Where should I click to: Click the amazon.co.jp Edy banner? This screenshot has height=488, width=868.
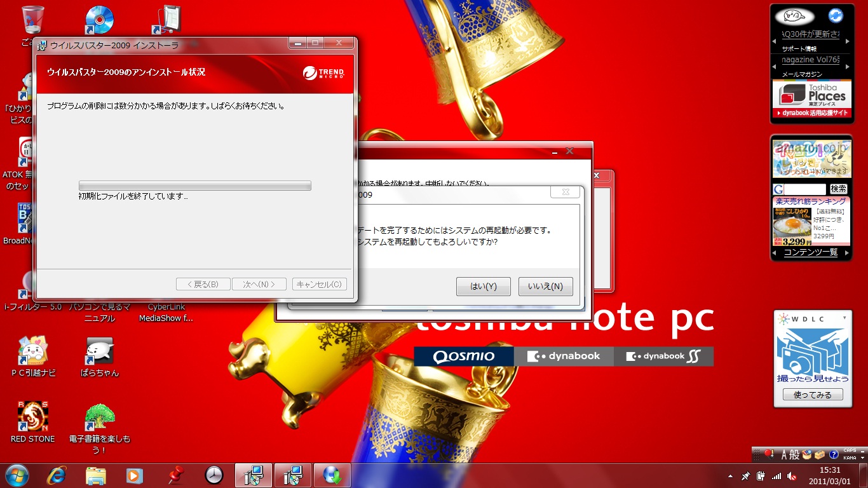pyautogui.click(x=811, y=159)
